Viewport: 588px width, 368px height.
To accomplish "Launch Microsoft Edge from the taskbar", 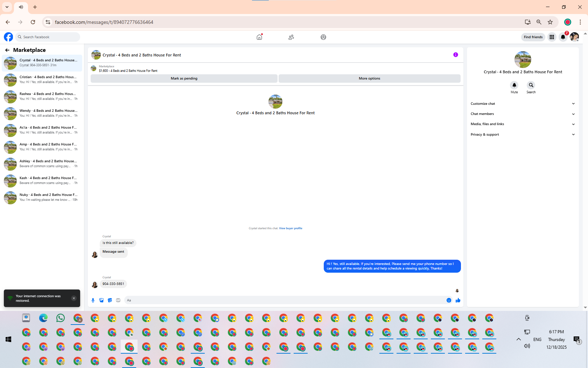I will click(x=43, y=318).
